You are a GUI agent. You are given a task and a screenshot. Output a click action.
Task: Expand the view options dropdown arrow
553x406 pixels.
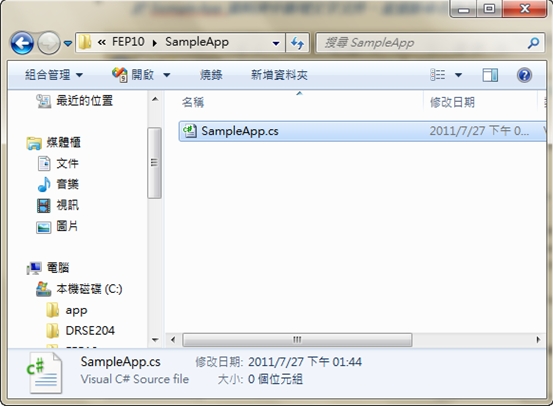click(x=458, y=75)
